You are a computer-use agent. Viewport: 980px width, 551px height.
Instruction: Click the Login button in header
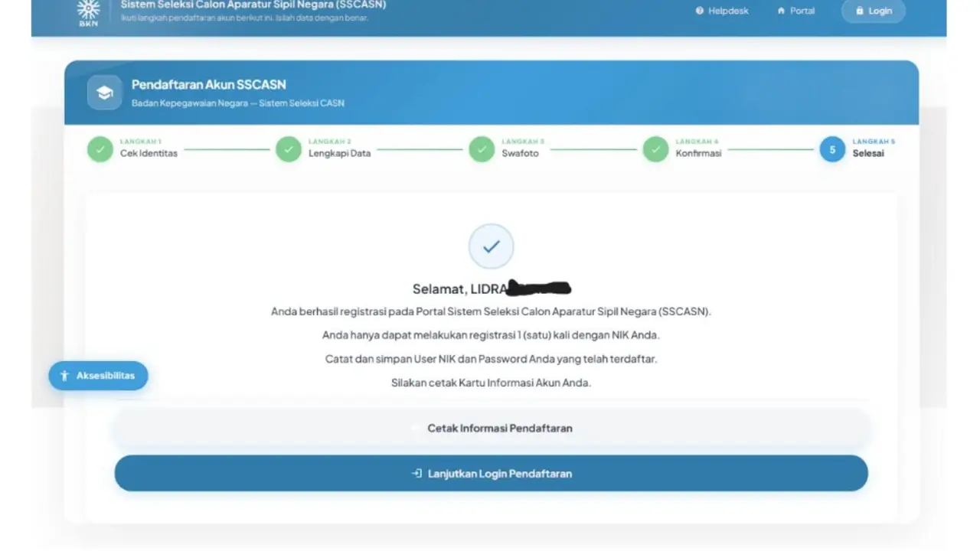pos(874,11)
